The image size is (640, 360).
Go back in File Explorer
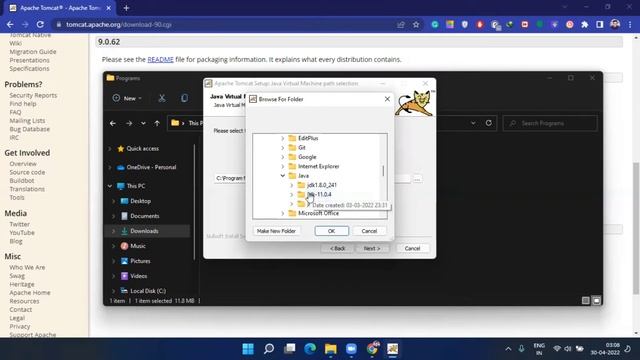click(113, 123)
